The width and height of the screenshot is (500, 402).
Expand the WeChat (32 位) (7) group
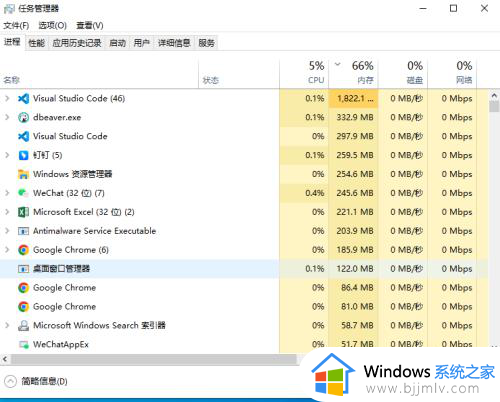pyautogui.click(x=7, y=193)
